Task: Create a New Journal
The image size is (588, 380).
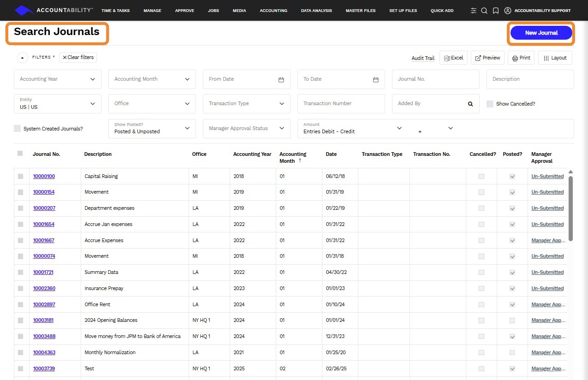Action: tap(541, 33)
